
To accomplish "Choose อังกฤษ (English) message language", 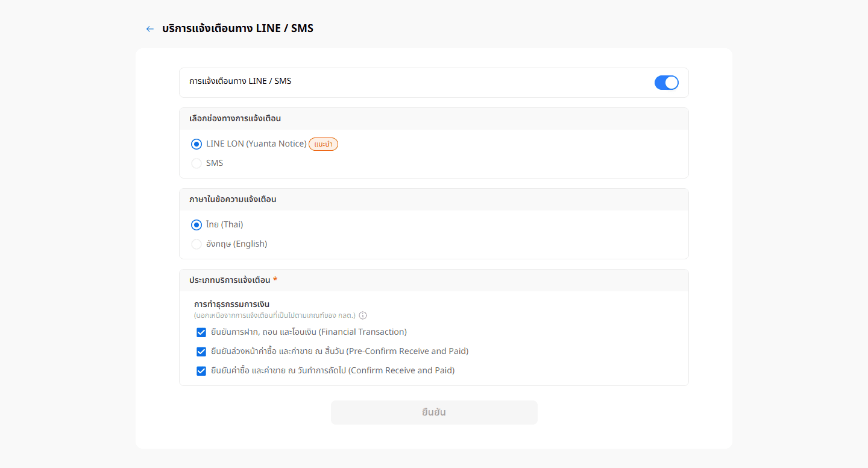I will [x=197, y=244].
